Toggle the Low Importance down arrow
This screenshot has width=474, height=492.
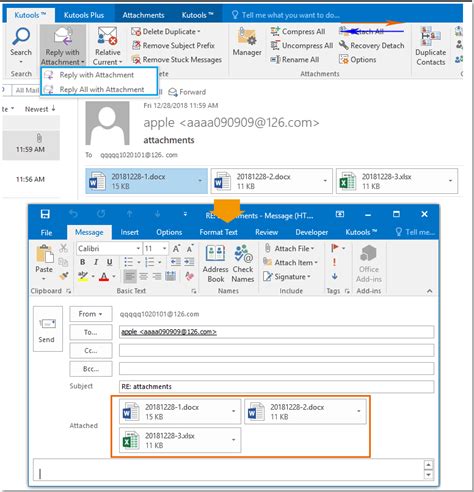pyautogui.click(x=335, y=276)
